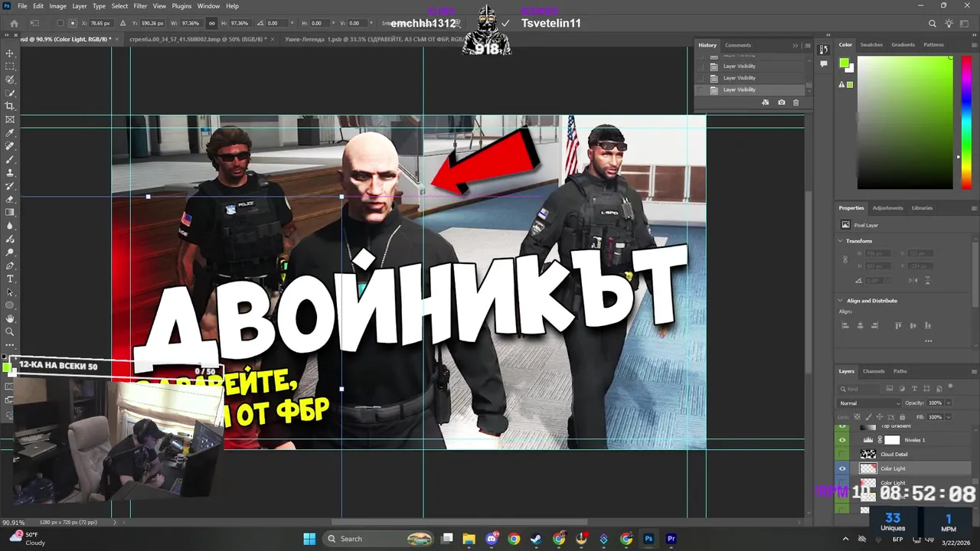Select the Crop tool
This screenshot has width=980, height=551.
[10, 106]
